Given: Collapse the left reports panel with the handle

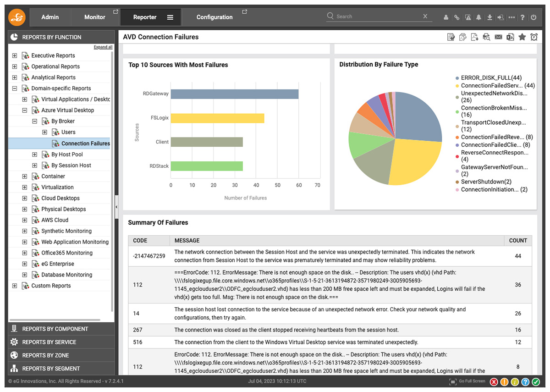Looking at the screenshot, I should click(x=116, y=207).
